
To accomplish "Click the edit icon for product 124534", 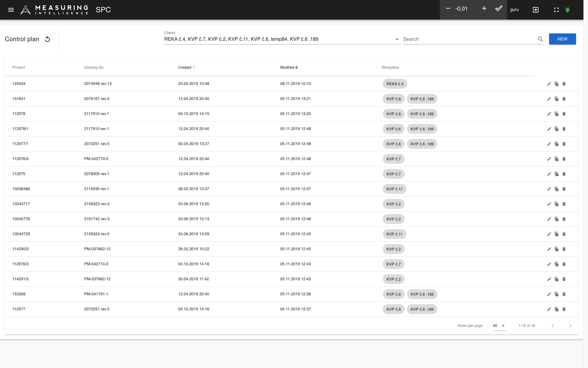I will click(549, 83).
